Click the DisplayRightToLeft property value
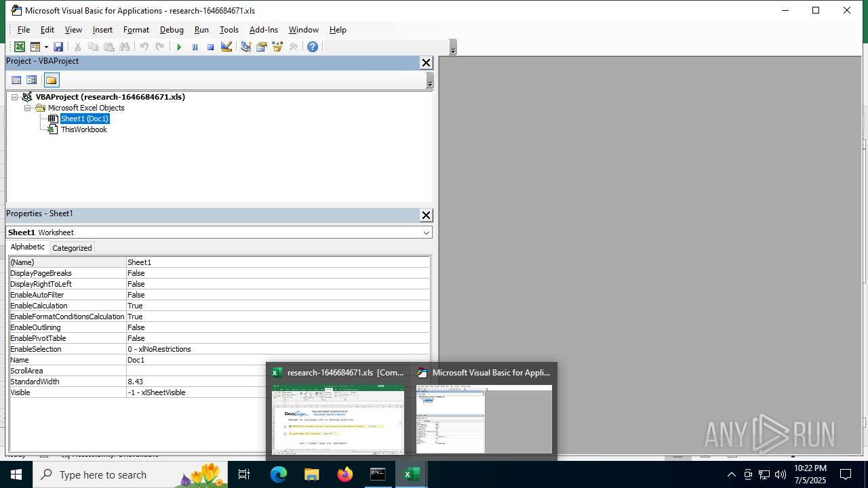868x488 pixels. [278, 284]
